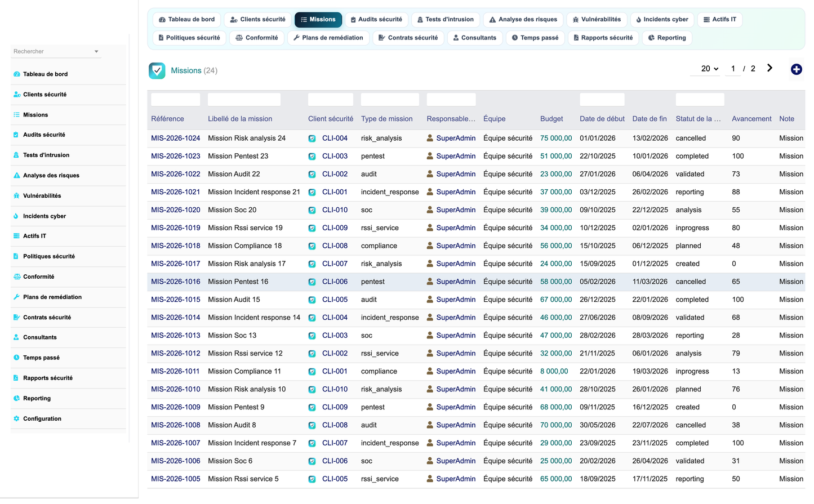Click client icon in MIS-2026-1016 row
The height and width of the screenshot is (504, 814).
(x=312, y=282)
